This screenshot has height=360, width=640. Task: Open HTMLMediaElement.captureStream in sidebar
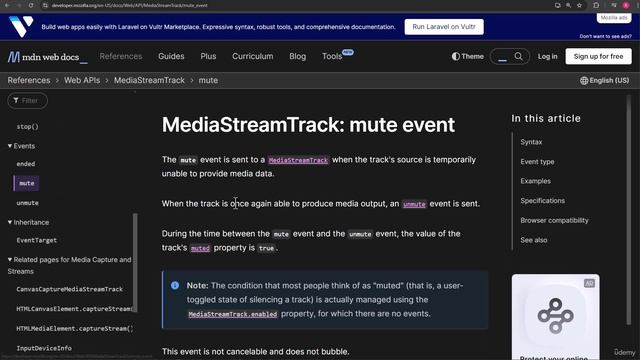[x=75, y=329]
